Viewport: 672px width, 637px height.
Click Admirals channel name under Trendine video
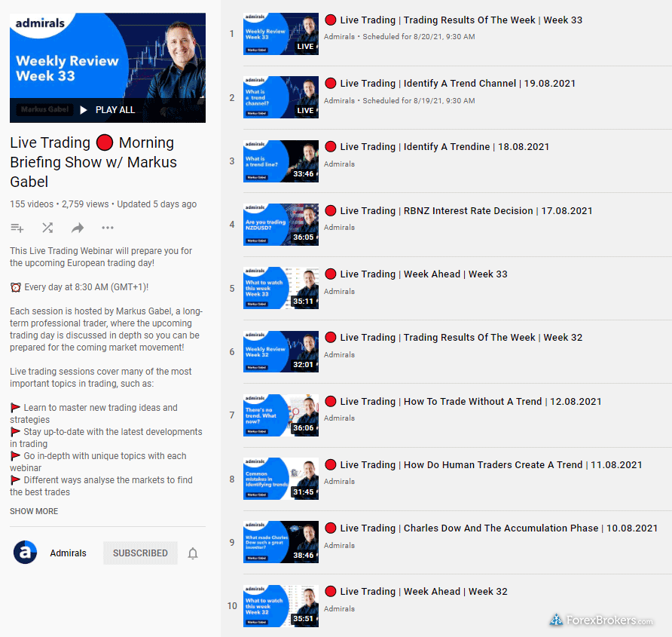(x=340, y=164)
